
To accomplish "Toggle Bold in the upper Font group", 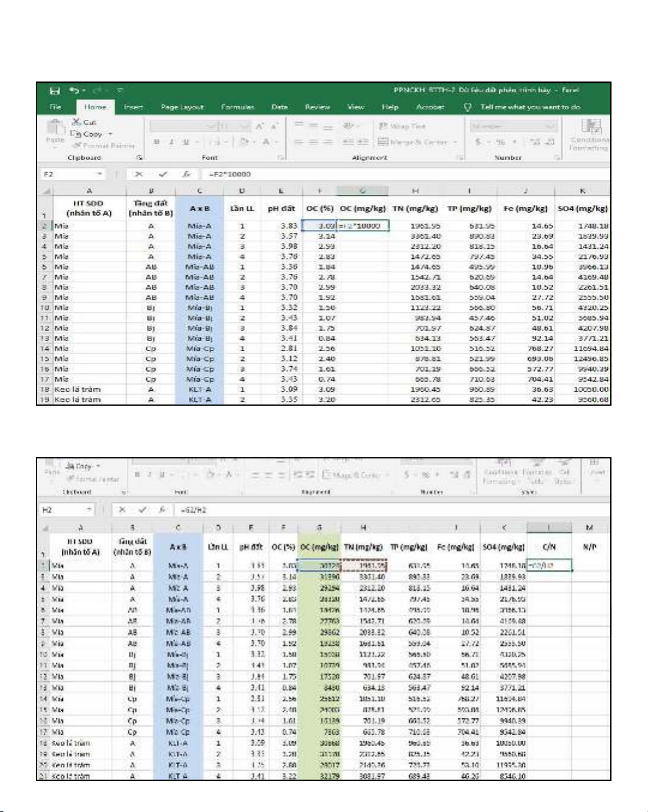I will click(156, 142).
